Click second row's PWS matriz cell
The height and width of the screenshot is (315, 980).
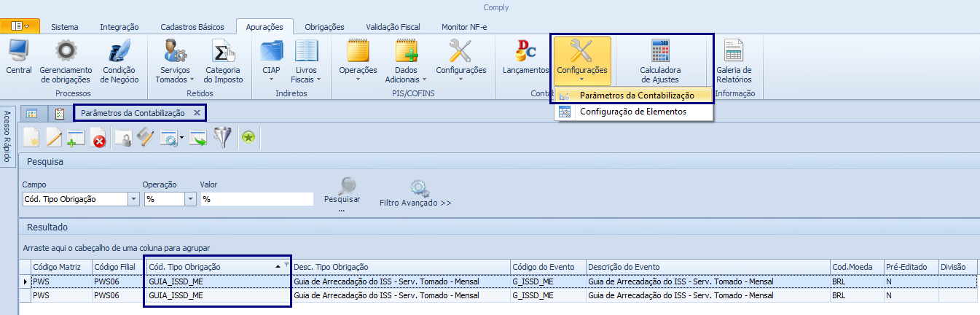click(60, 295)
